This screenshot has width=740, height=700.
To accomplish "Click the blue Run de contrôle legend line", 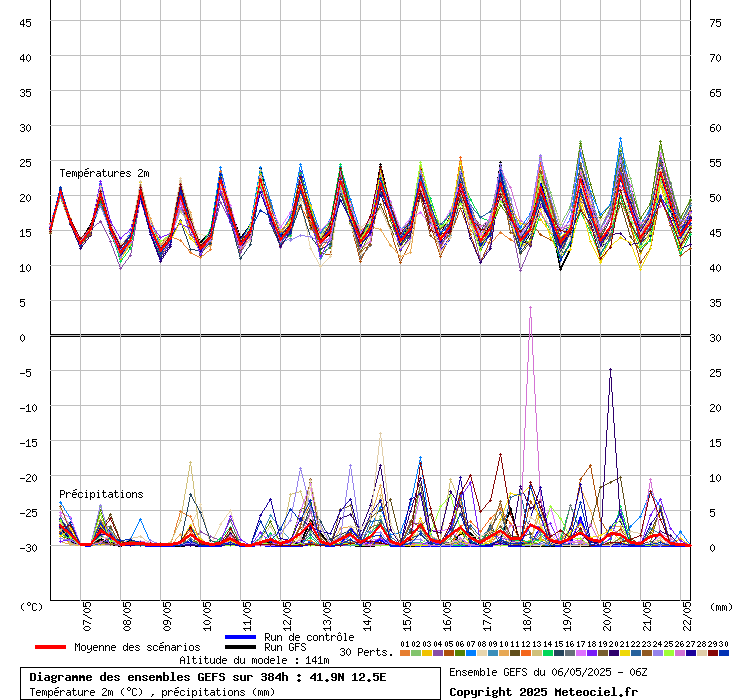I will [240, 637].
